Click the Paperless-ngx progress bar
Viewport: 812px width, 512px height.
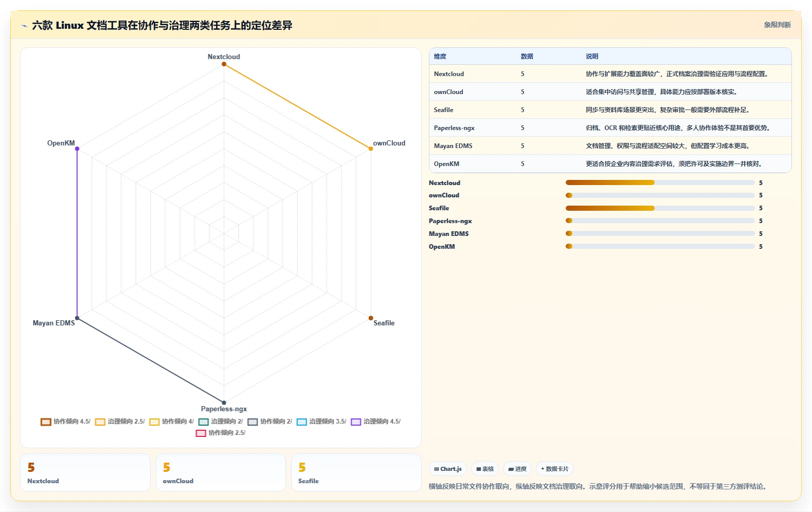[x=660, y=221]
